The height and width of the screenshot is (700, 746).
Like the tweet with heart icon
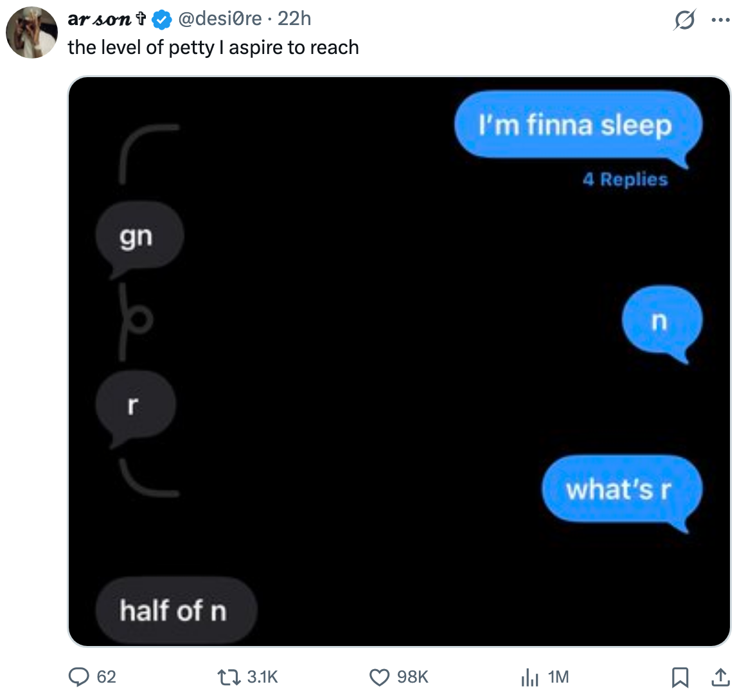pos(379,677)
